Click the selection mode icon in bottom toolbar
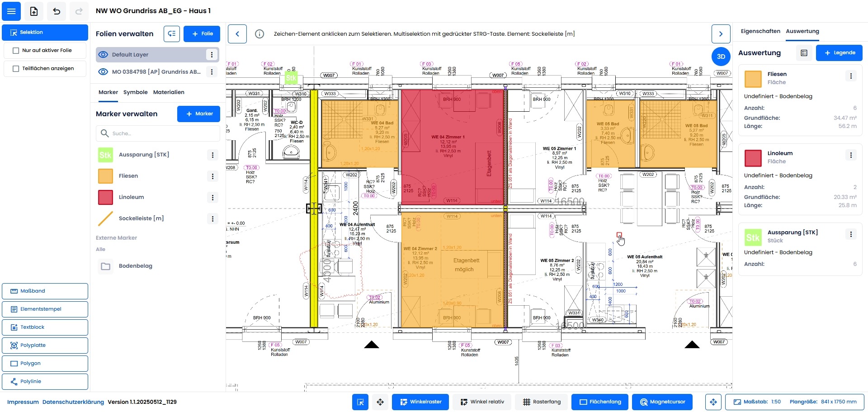Screen dimensions: 868x412 [x=360, y=402]
